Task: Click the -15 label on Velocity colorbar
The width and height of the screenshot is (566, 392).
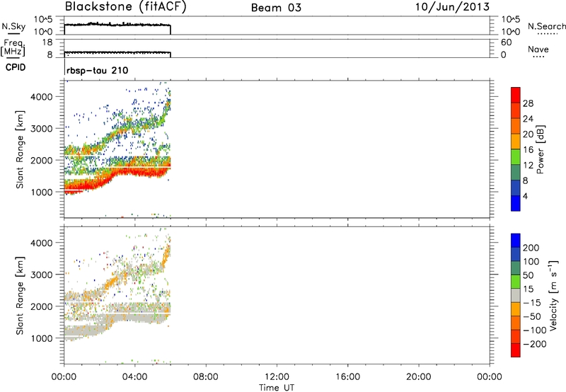Action: 532,303
